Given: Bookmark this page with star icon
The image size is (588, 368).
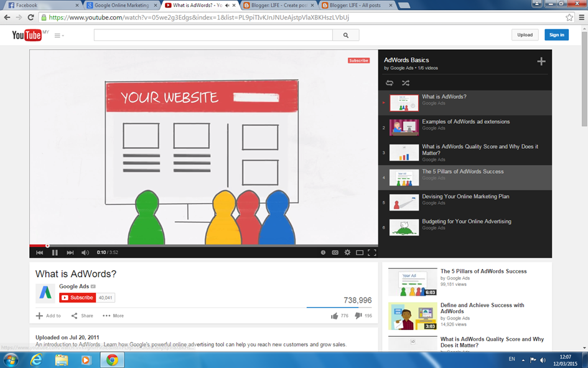Looking at the screenshot, I should click(x=569, y=17).
